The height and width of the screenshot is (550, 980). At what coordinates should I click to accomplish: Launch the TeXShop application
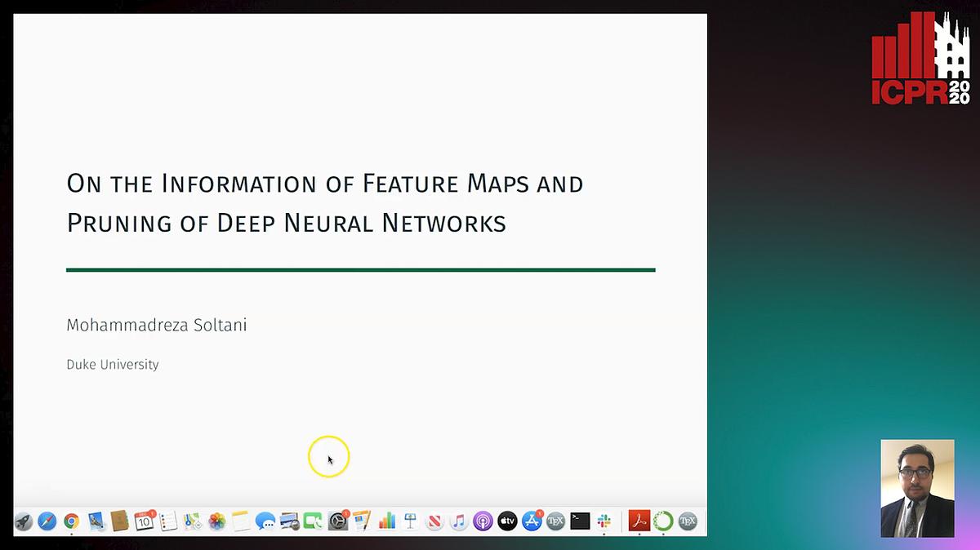point(555,521)
